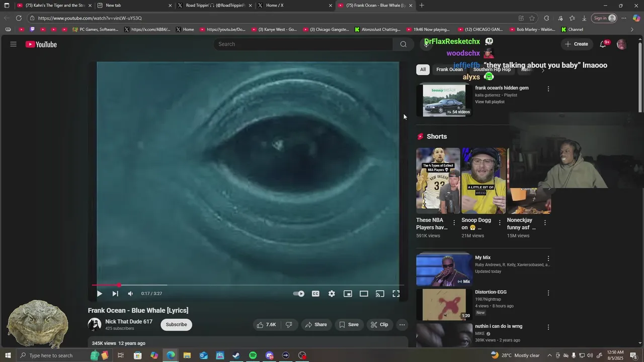Play the Blue Whale video

pyautogui.click(x=99, y=294)
